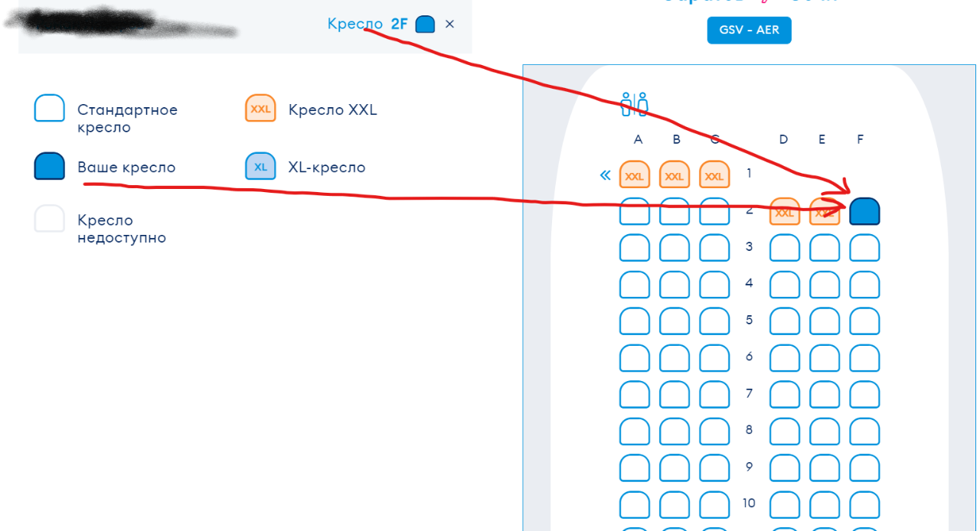
Task: Select standard seat 9B
Action: pyautogui.click(x=674, y=468)
